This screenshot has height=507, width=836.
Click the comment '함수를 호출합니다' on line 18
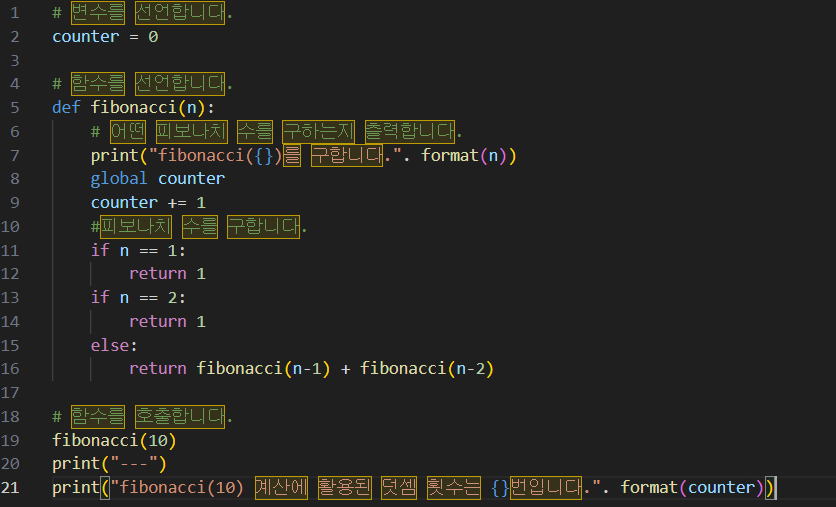pyautogui.click(x=148, y=416)
